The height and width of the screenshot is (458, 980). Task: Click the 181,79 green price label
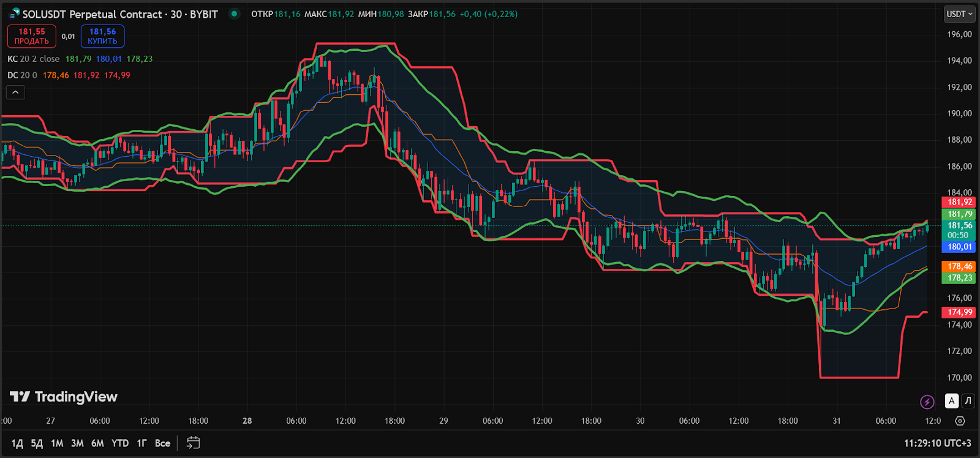tap(959, 214)
